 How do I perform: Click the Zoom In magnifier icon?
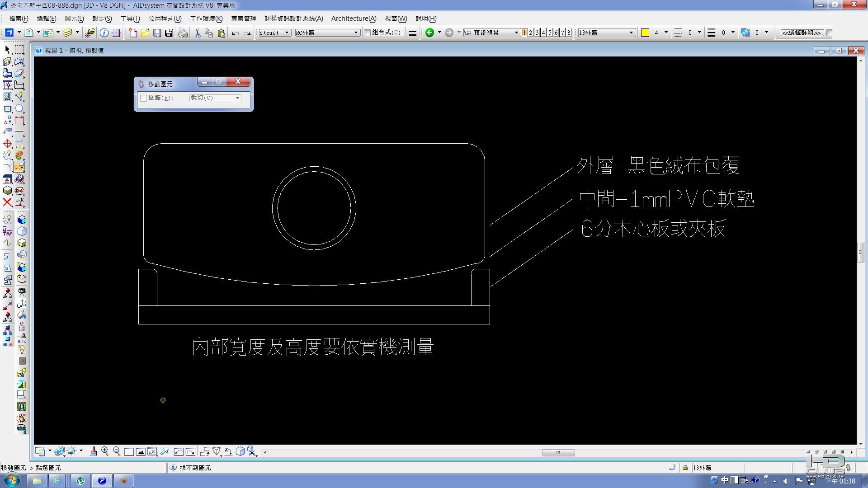click(x=105, y=451)
